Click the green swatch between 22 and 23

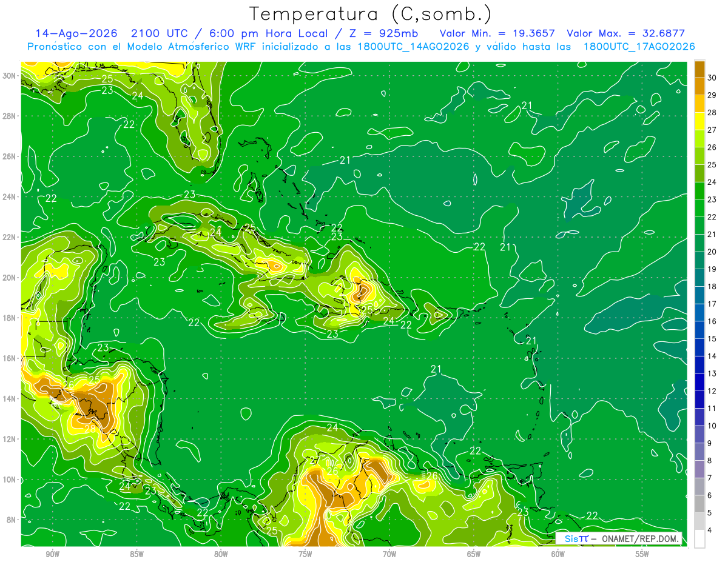point(699,208)
